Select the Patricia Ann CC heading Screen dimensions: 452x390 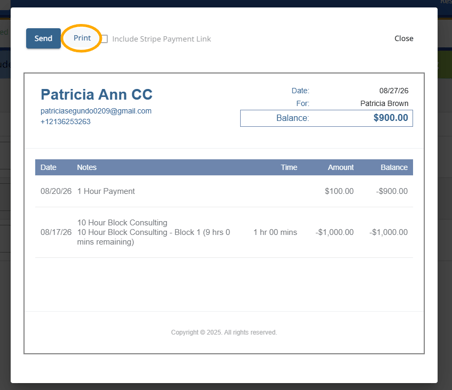tap(96, 94)
